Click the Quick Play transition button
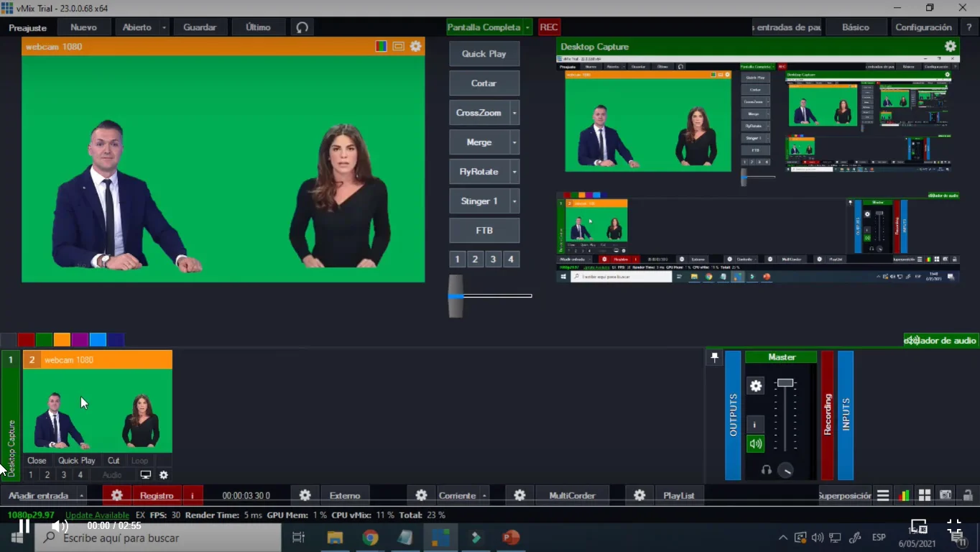 [484, 54]
